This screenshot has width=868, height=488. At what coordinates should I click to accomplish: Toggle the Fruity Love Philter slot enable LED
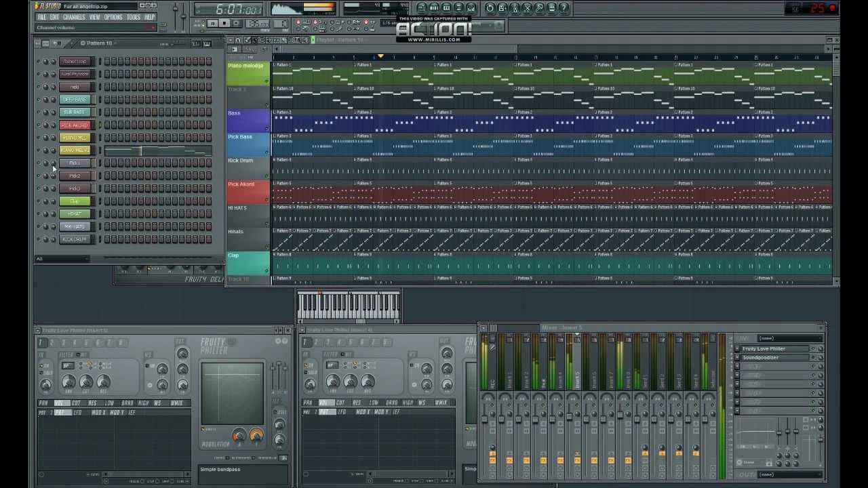[x=813, y=348]
